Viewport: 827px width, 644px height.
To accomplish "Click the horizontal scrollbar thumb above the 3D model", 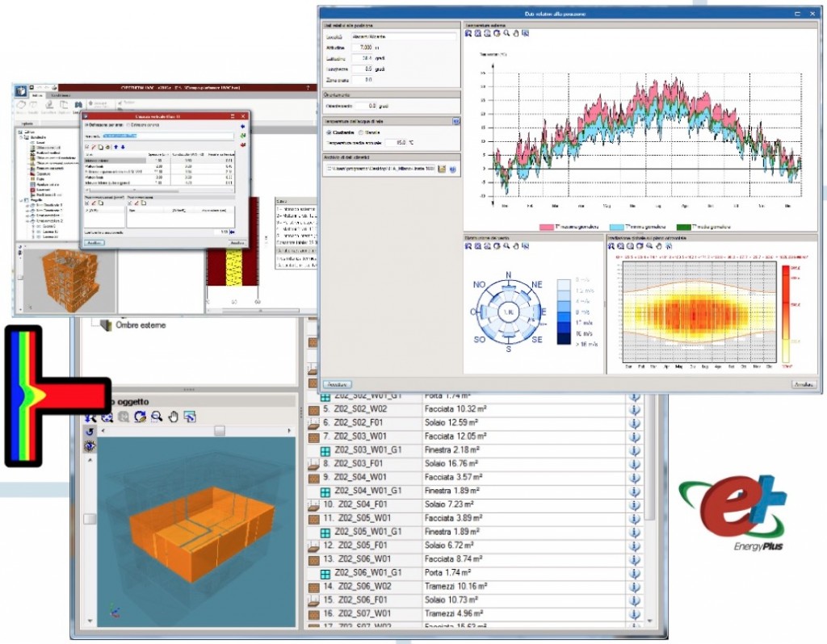I will click(x=219, y=432).
